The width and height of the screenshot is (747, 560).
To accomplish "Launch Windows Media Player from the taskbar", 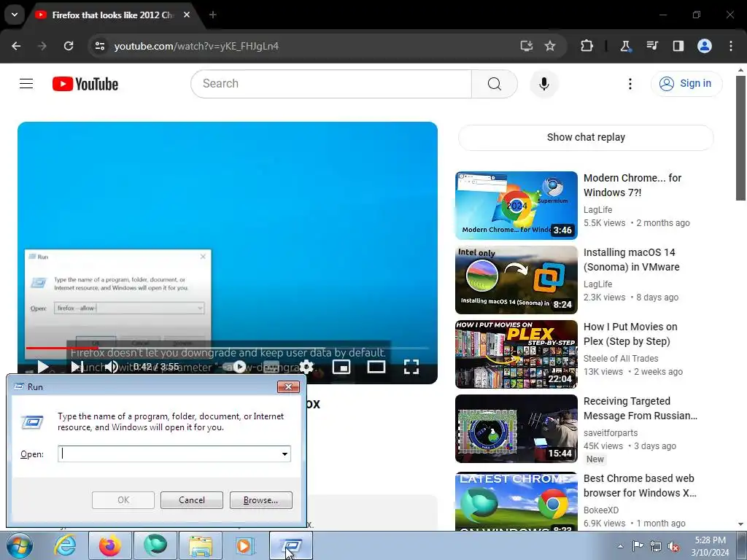I will coord(246,545).
